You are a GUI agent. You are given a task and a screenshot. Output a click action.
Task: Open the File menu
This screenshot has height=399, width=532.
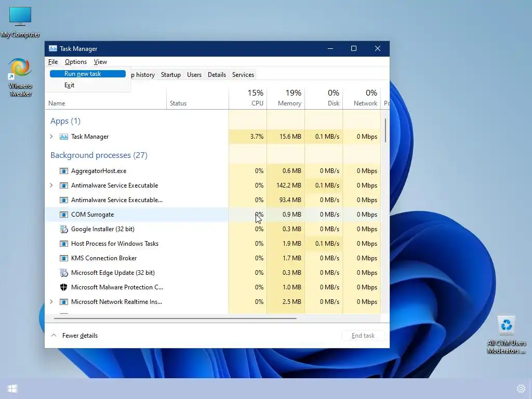(53, 62)
